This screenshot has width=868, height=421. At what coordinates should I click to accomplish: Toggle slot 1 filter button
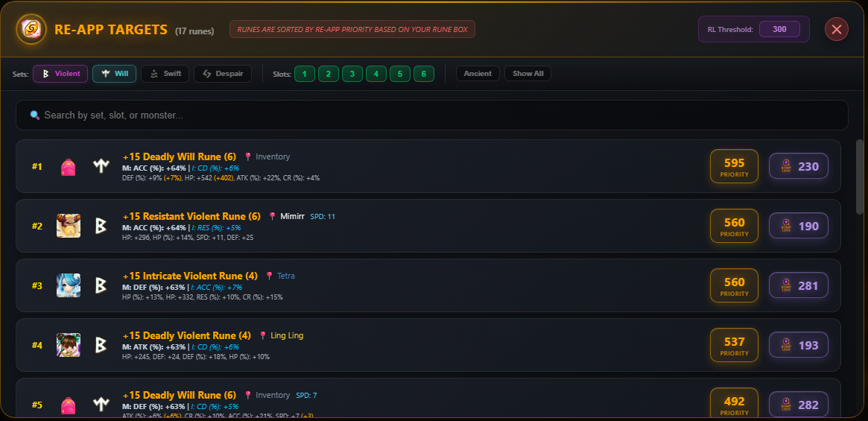point(304,74)
